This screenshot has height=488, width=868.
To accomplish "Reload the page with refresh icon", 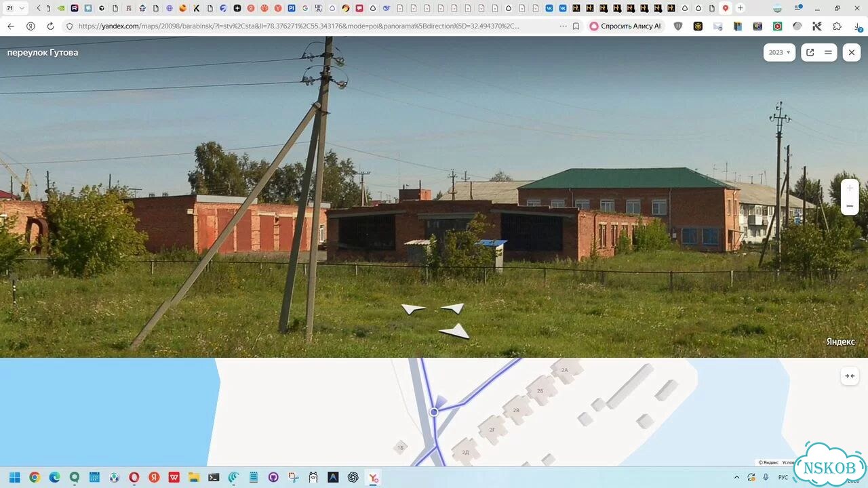I will click(x=50, y=26).
